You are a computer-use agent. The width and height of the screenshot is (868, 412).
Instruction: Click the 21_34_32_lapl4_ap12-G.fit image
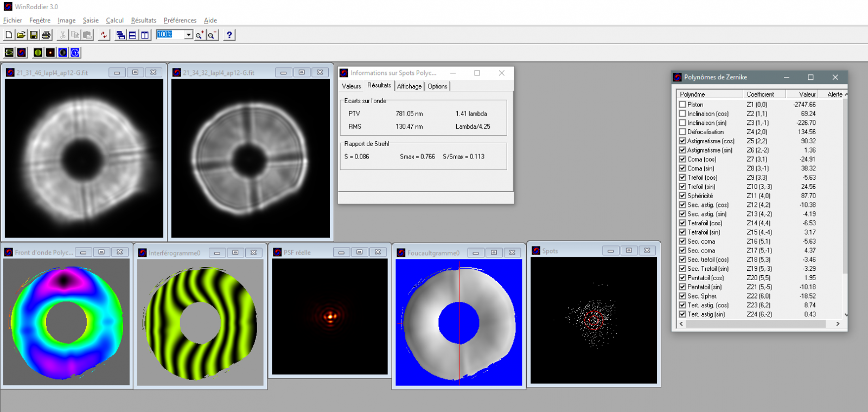(251, 159)
